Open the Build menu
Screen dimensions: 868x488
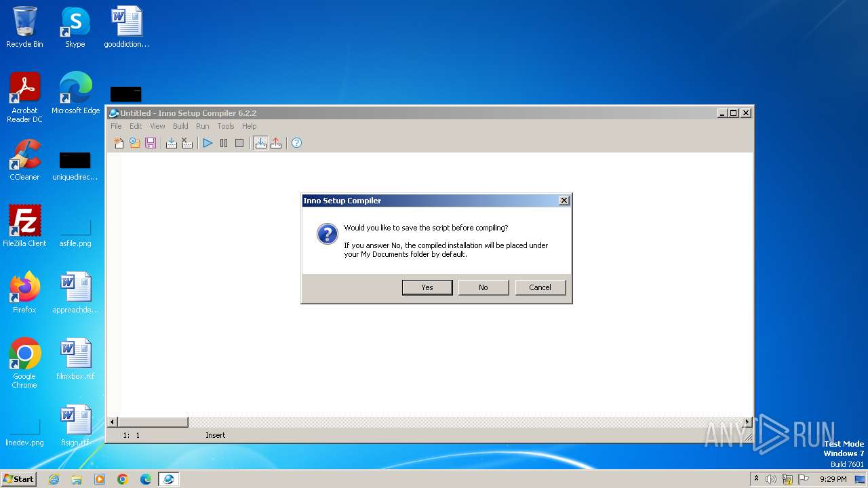click(x=180, y=126)
